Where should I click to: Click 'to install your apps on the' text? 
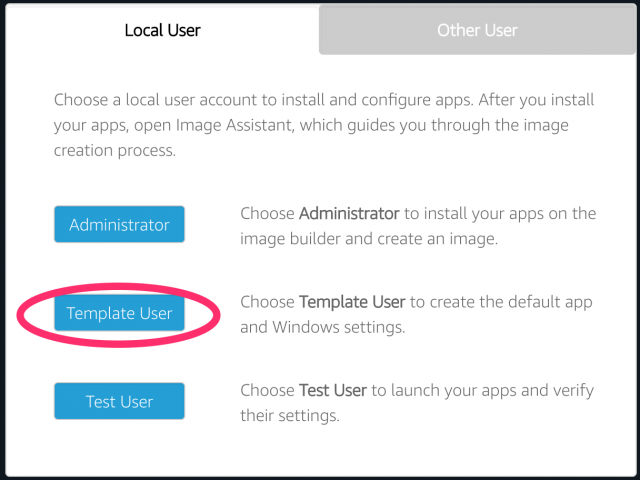pos(500,213)
